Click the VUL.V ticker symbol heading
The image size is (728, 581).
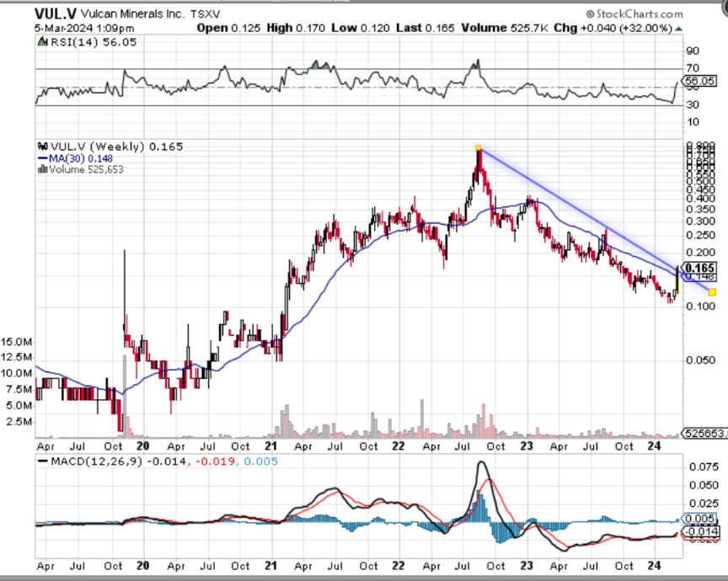click(x=56, y=13)
